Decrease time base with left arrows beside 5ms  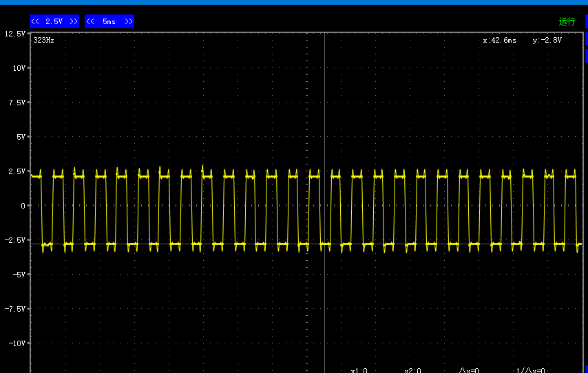[x=90, y=21]
